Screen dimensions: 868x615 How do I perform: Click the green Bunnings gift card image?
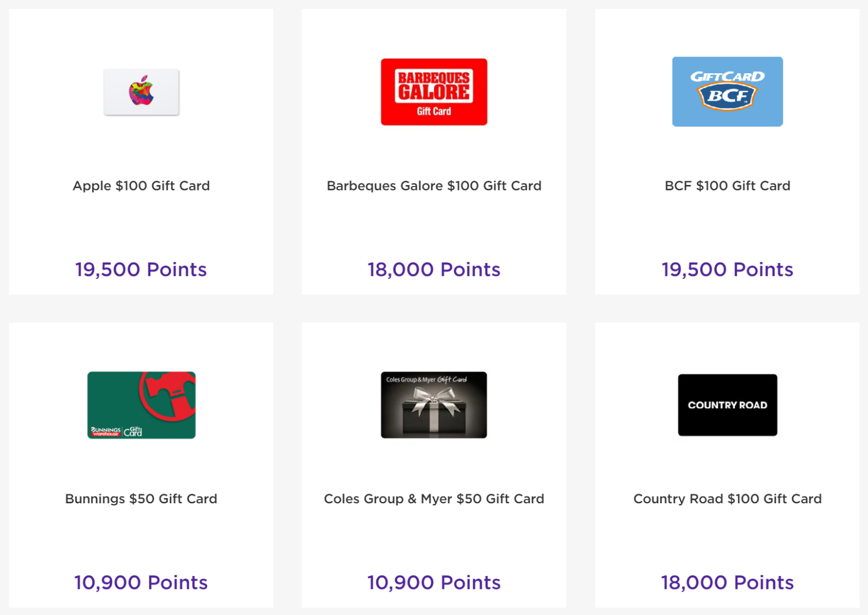141,405
